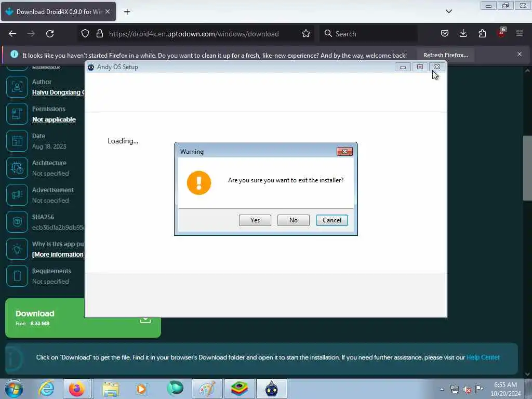532x399 pixels.
Task: Switch to Firefox in the taskbar
Action: coord(77,389)
